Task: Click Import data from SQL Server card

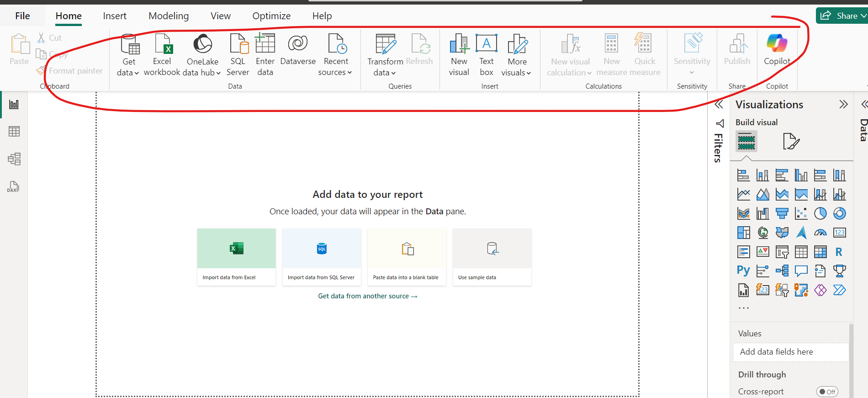Action: pyautogui.click(x=322, y=257)
